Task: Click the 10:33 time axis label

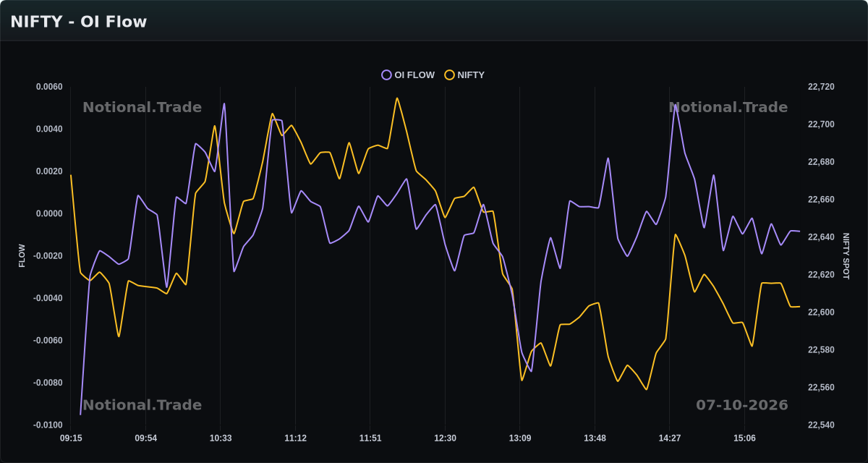Action: [221, 438]
